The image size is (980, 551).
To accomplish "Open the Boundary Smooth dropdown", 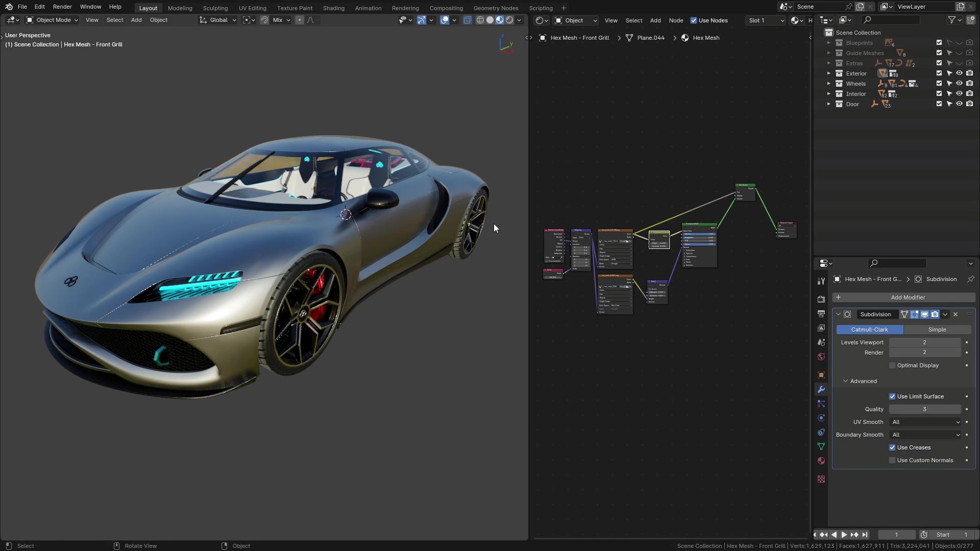I will click(925, 435).
